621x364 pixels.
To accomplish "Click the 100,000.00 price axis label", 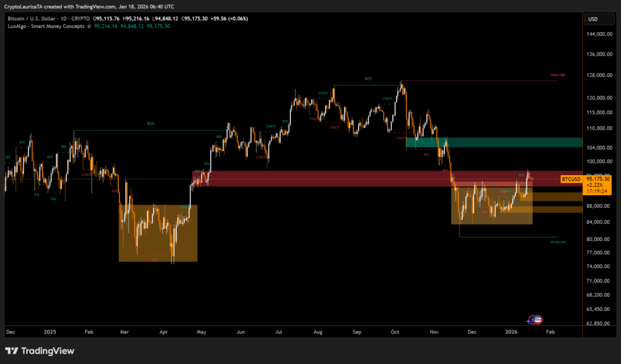I will point(597,162).
